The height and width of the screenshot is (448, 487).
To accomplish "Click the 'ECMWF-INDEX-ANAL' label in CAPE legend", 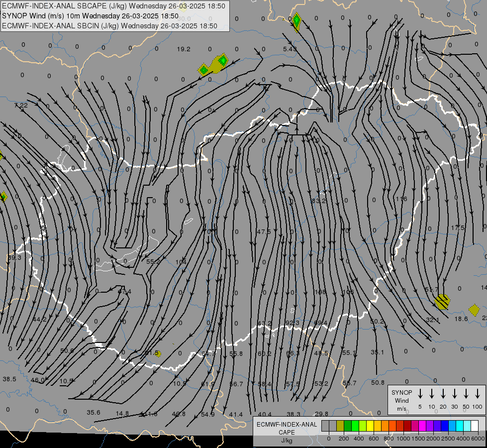I will point(287,425).
